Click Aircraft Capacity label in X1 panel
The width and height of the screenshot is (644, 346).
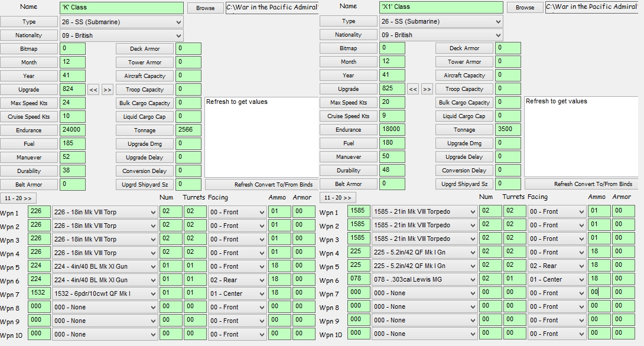coord(464,76)
